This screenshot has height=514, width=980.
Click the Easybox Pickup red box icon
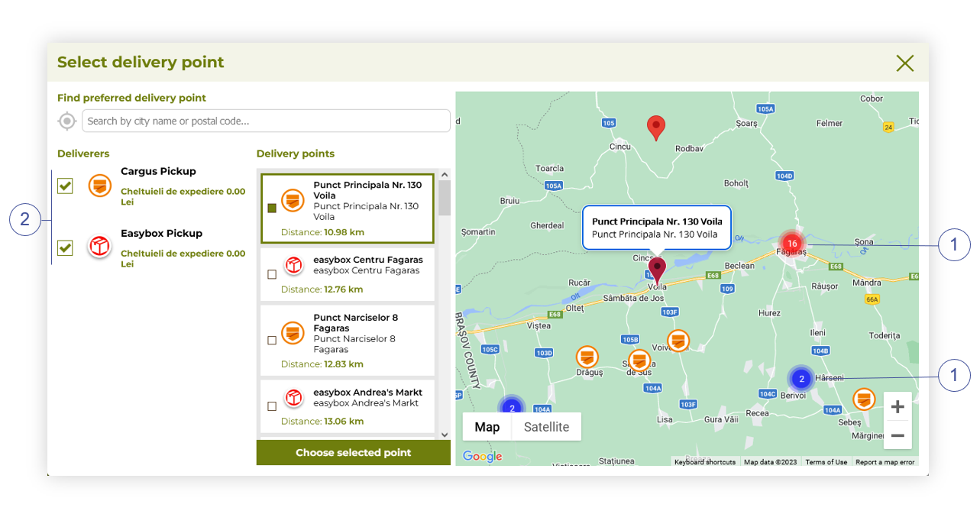pos(99,246)
